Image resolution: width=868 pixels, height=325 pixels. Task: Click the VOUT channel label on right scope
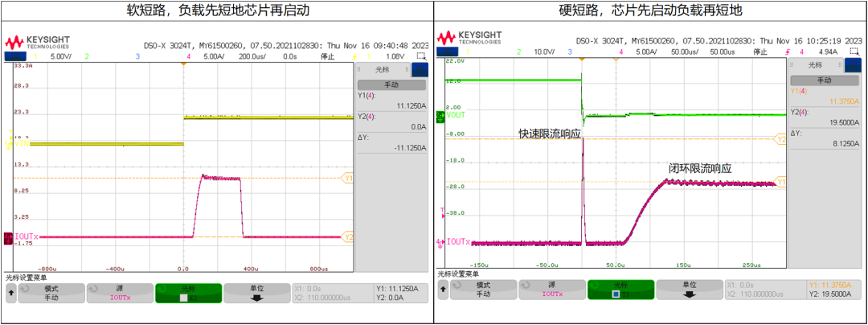tap(457, 114)
